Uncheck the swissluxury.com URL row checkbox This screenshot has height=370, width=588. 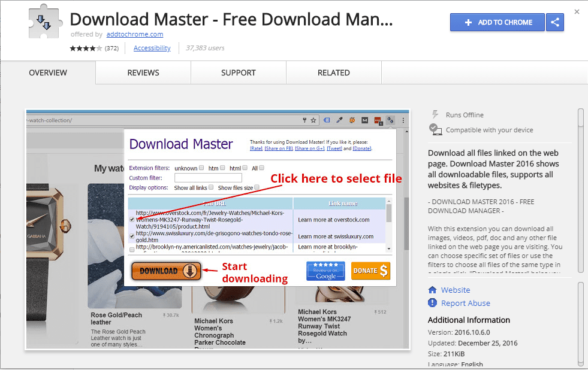click(x=132, y=236)
